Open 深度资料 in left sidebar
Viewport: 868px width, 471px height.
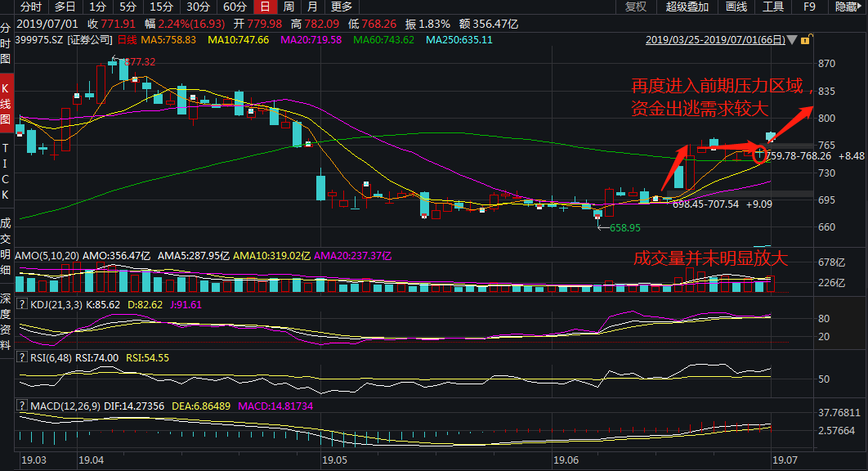(x=6, y=321)
